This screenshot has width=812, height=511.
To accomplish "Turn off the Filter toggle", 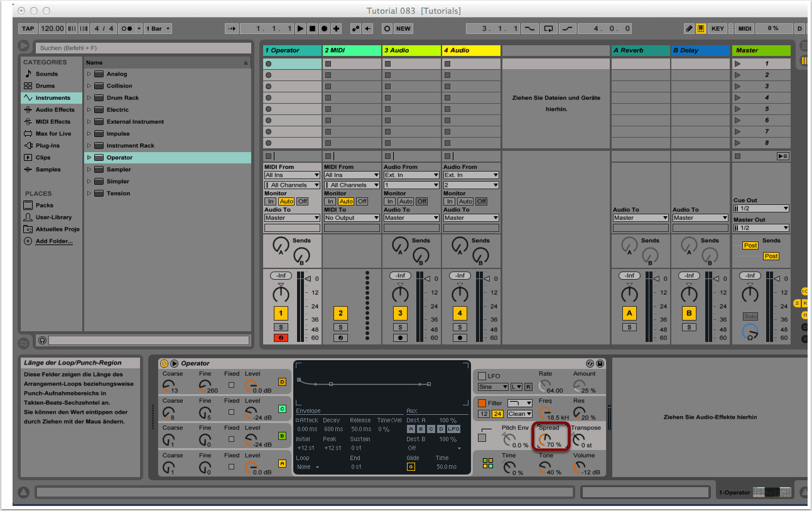I will [482, 403].
